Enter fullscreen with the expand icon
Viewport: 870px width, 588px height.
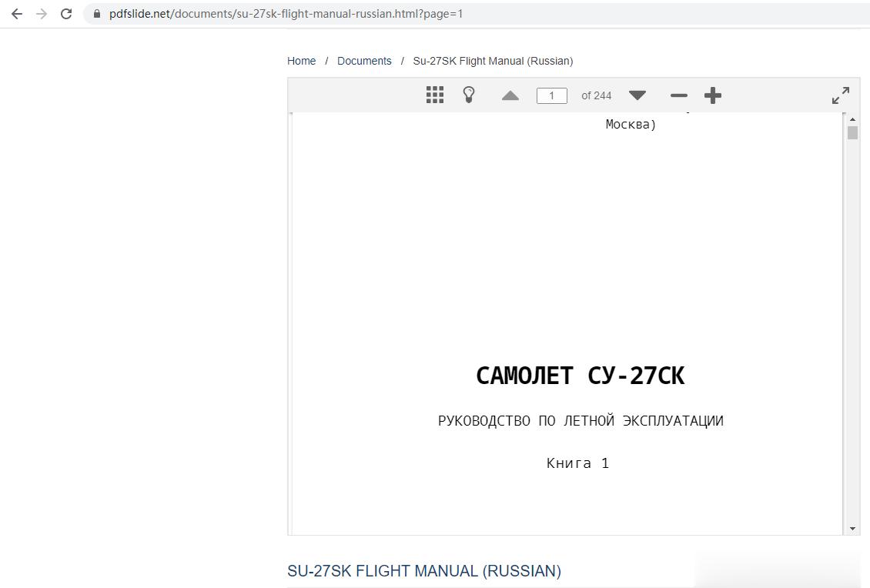(x=841, y=95)
